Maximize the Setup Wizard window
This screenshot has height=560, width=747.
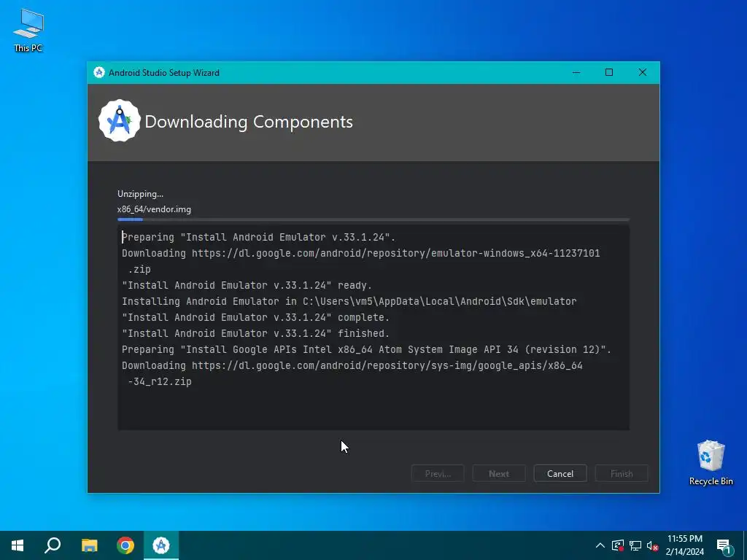click(609, 72)
